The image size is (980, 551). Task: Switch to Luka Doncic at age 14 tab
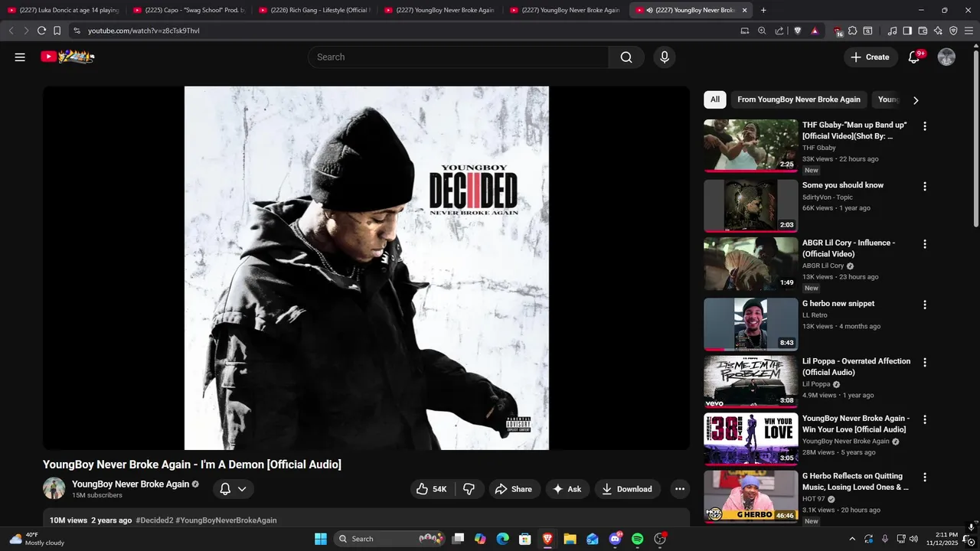63,10
